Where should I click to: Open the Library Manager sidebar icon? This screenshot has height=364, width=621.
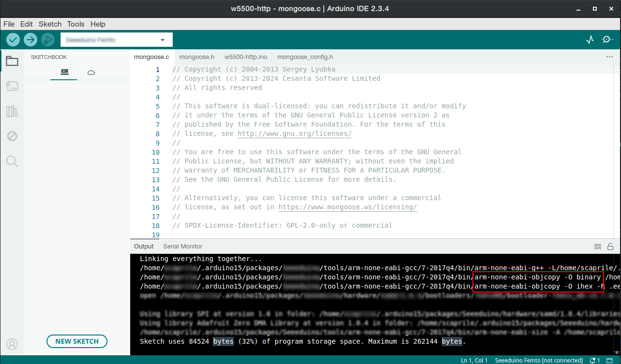pyautogui.click(x=12, y=111)
